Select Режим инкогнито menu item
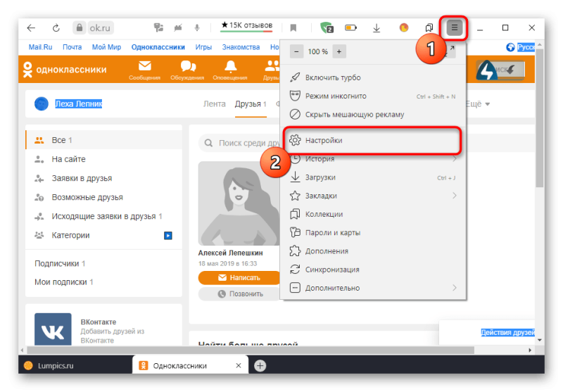The height and width of the screenshot is (392, 563). point(373,96)
